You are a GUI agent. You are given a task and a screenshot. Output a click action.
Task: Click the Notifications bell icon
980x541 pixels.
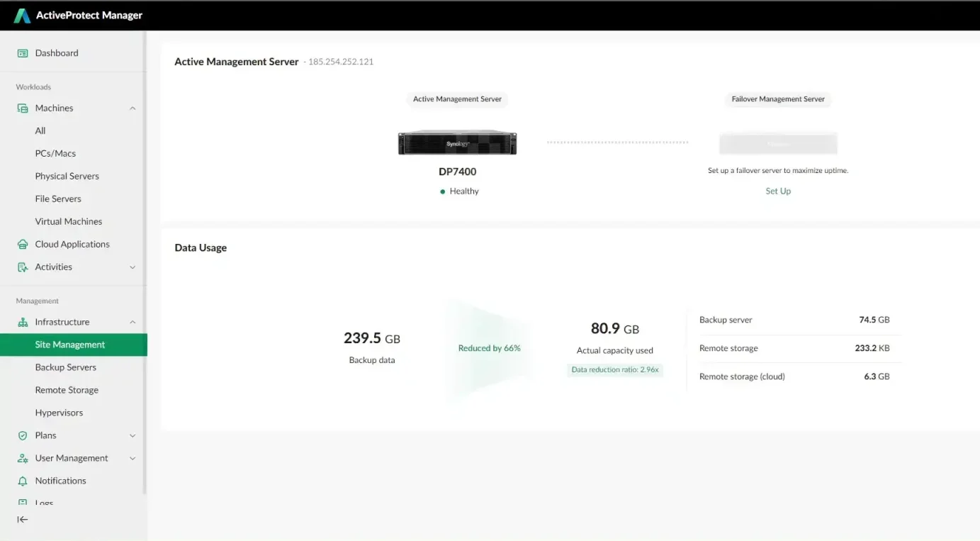[23, 481]
